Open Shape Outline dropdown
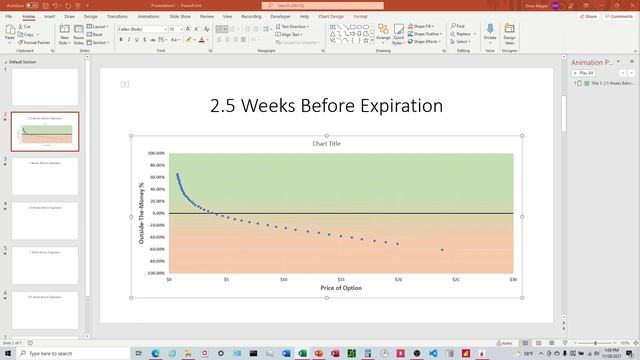Viewport: 640px width, 360px height. tap(424, 34)
